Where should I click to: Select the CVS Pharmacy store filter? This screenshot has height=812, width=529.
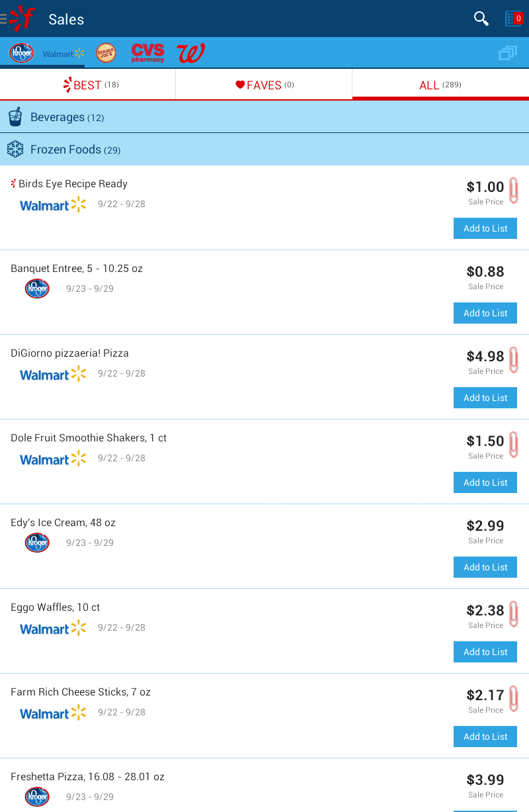[147, 53]
